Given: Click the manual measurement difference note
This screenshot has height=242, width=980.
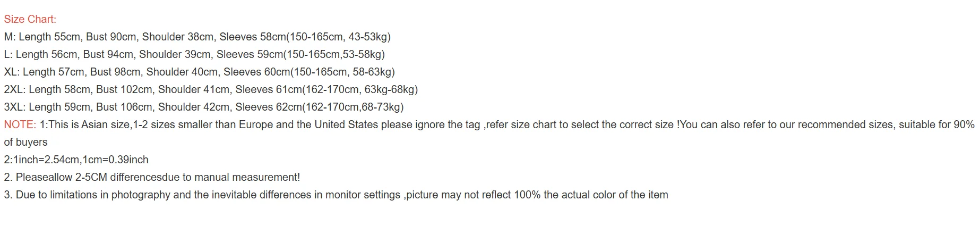Looking at the screenshot, I should click(152, 178).
